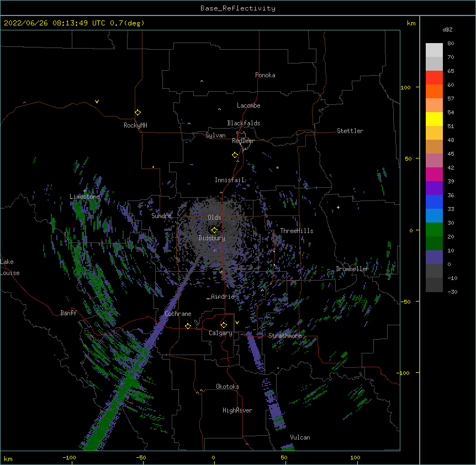Click the Calgary label

click(x=220, y=333)
